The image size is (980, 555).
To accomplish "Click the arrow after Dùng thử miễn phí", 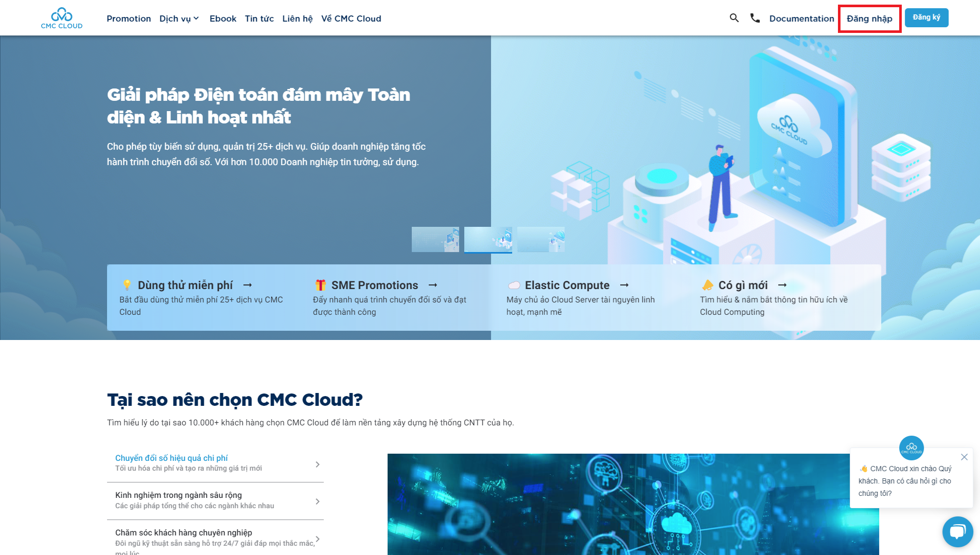I will pyautogui.click(x=248, y=285).
